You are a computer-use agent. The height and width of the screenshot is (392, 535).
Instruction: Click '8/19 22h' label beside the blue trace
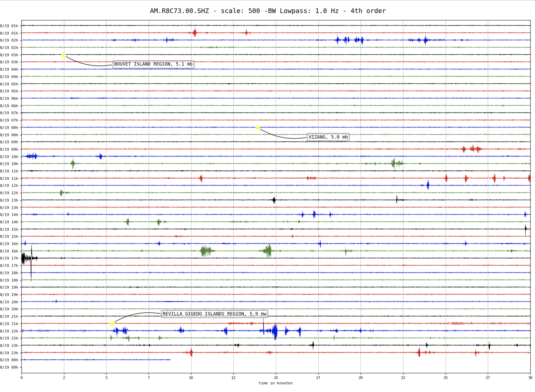click(x=9, y=331)
